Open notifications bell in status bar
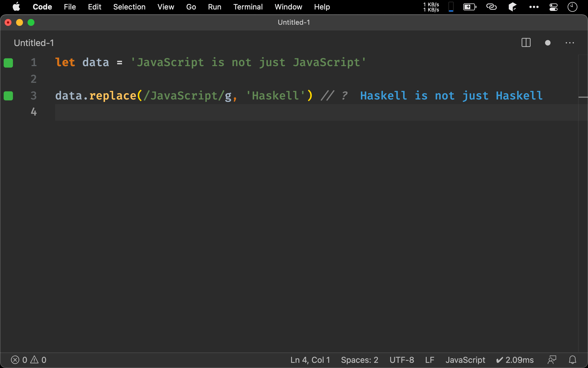The width and height of the screenshot is (588, 368). point(572,360)
